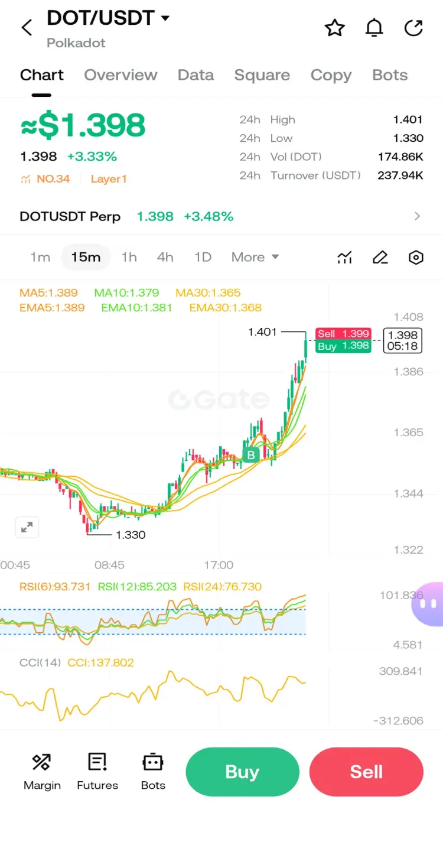The image size is (443, 868).
Task: Switch to the Overview tab
Action: (120, 75)
